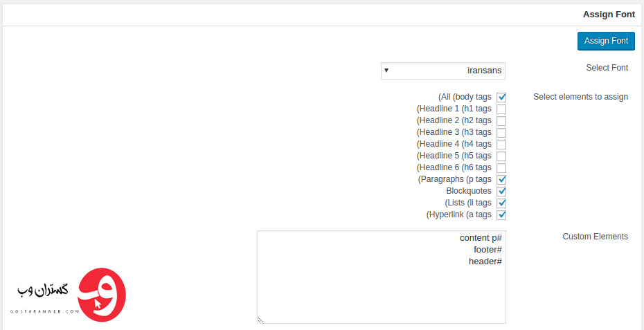The height and width of the screenshot is (330, 644).
Task: Click the Assign Font panel heading
Action: click(609, 15)
